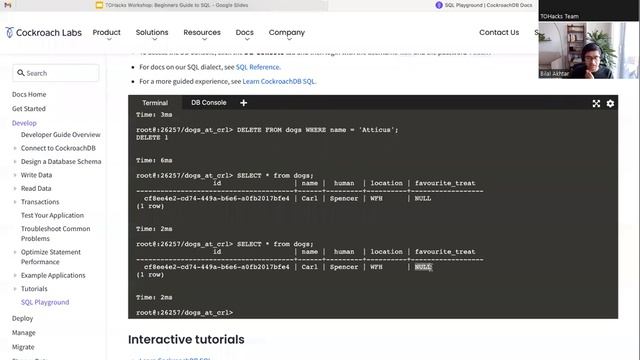Image resolution: width=640 pixels, height=360 pixels.
Task: Switch to SQL Playground CockroachDB Docs tab
Action: [484, 5]
